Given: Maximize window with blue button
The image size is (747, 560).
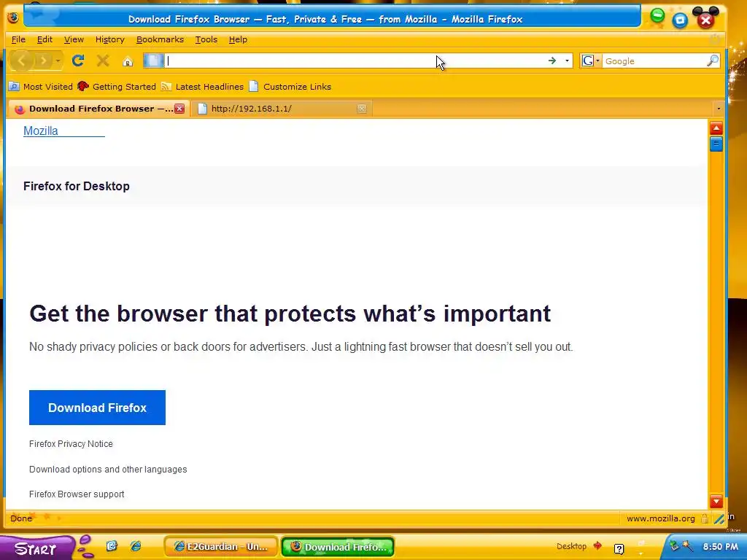Looking at the screenshot, I should tap(680, 20).
